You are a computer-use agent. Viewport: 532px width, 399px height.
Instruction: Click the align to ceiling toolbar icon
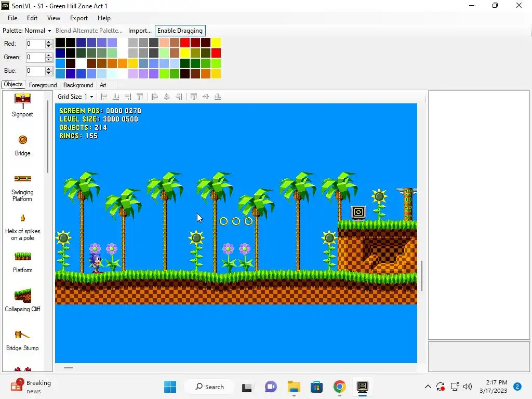140,97
